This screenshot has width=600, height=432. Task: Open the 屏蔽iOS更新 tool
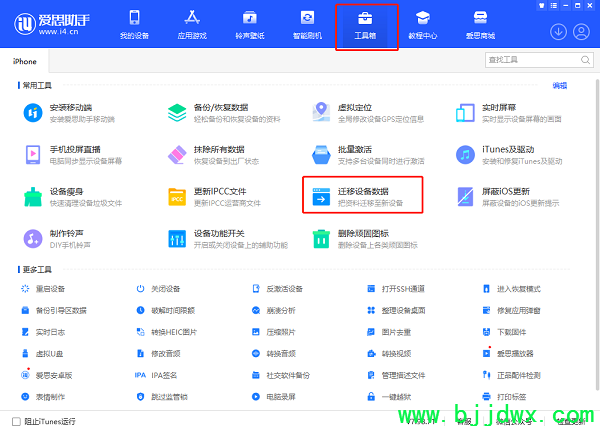click(x=507, y=197)
